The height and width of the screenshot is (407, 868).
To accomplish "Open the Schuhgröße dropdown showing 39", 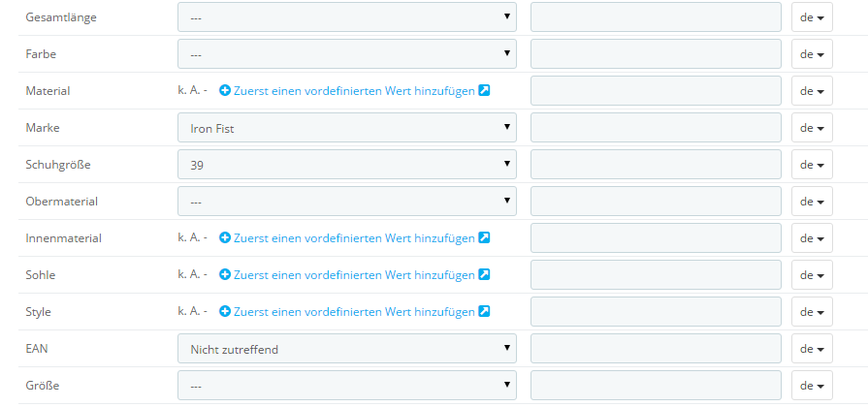I will point(347,165).
